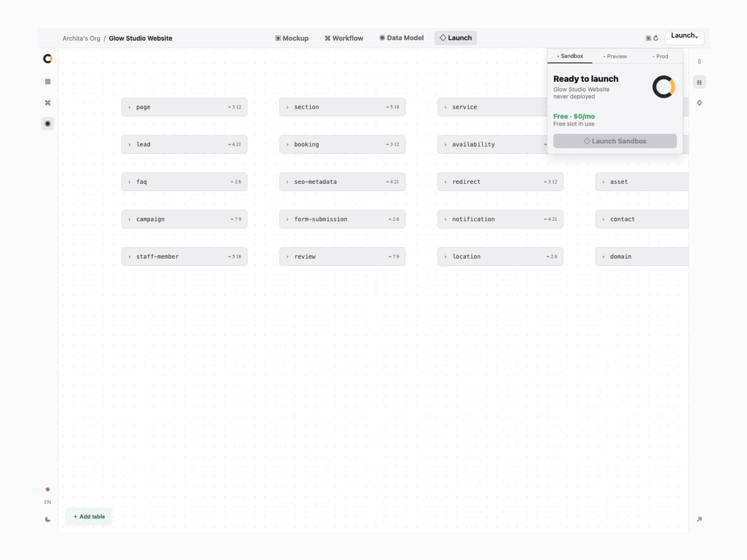
Task: Switch to the Workflow tab
Action: click(x=344, y=38)
